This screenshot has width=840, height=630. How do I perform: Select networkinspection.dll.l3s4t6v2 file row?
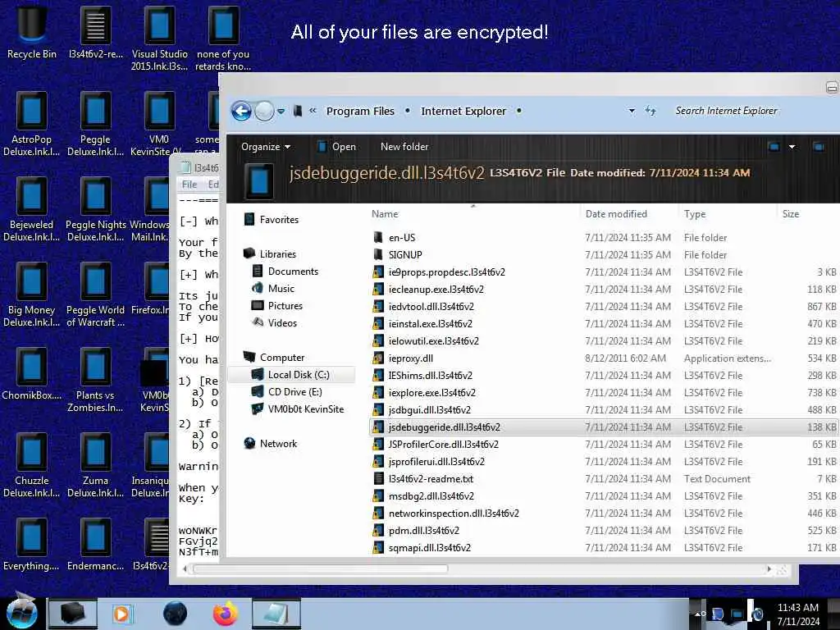coord(605,514)
